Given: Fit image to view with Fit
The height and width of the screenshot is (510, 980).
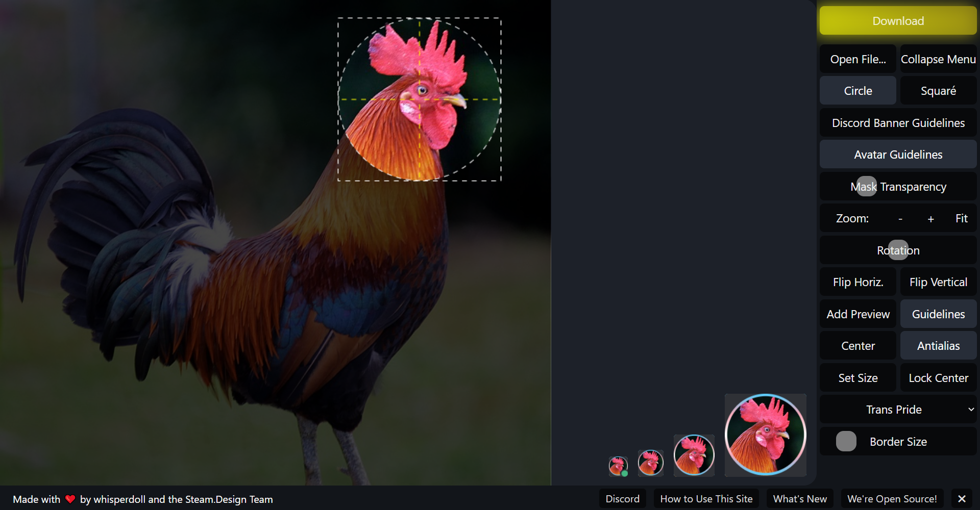Looking at the screenshot, I should coord(961,219).
